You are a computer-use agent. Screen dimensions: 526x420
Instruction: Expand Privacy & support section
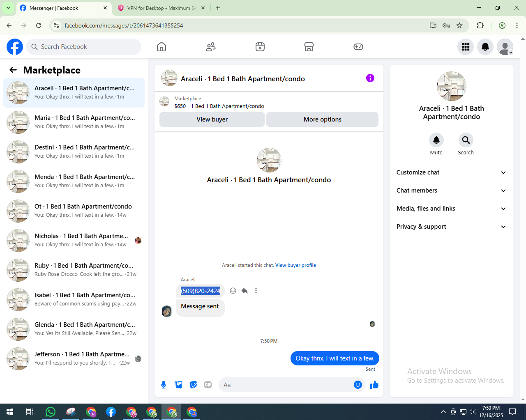tap(451, 227)
